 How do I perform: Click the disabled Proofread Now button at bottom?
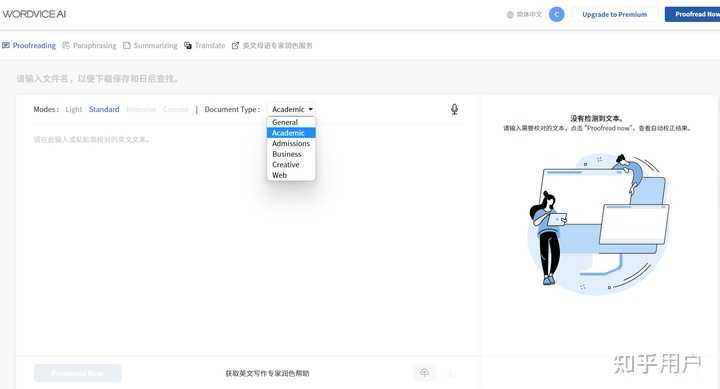[78, 373]
